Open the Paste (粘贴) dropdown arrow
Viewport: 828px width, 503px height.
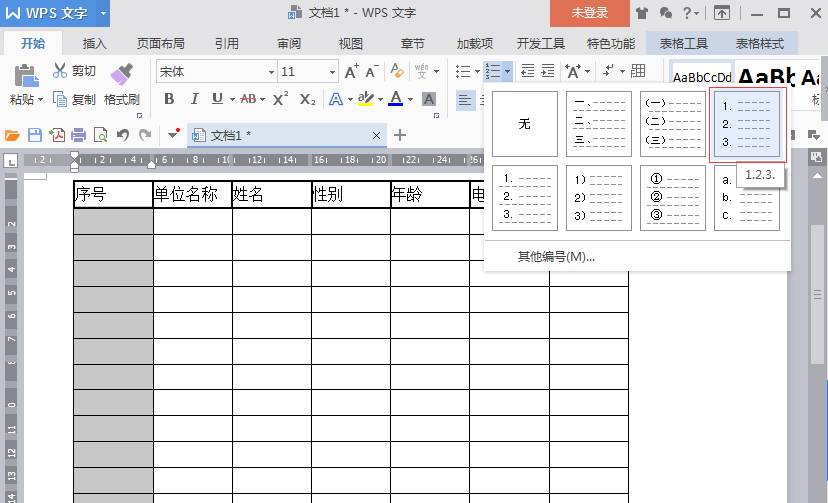(x=41, y=99)
